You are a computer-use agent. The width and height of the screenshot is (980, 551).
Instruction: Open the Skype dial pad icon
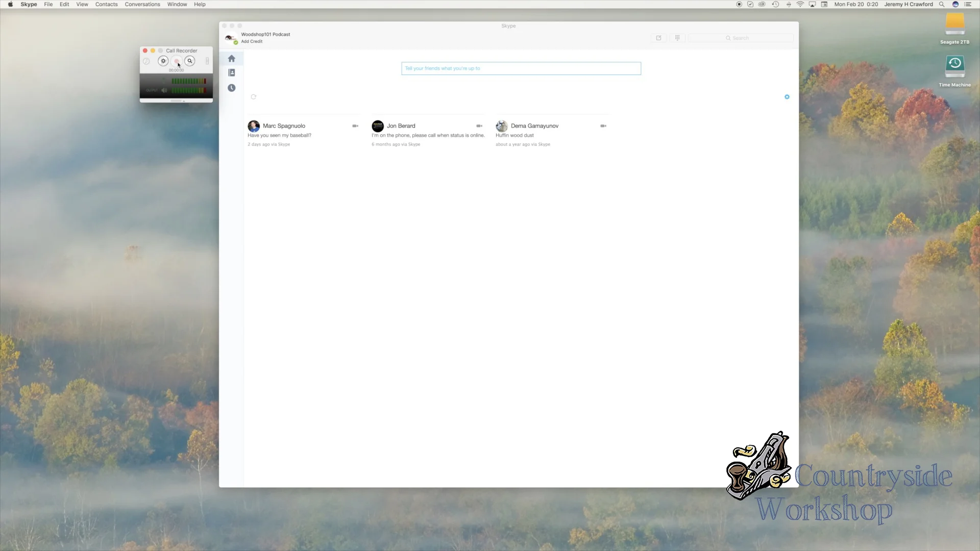(677, 38)
